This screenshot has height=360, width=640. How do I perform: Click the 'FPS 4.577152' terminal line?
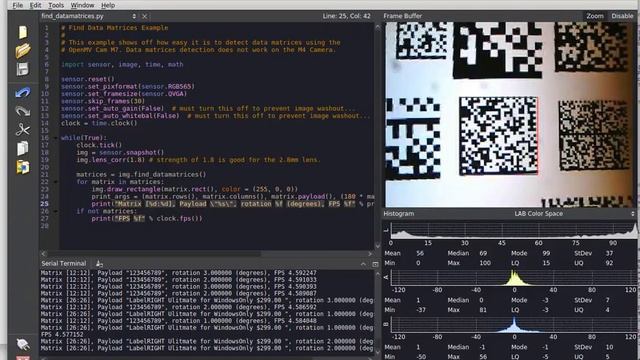62,334
